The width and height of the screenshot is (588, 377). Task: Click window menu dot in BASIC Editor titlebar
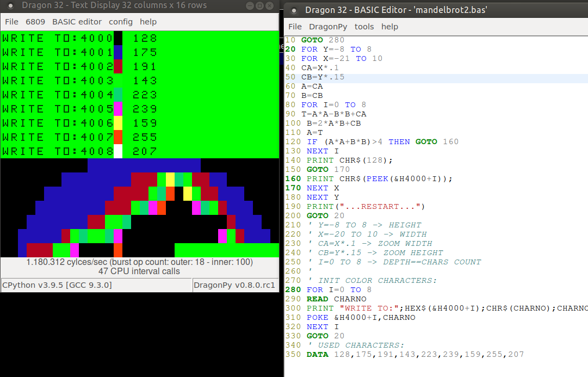294,10
